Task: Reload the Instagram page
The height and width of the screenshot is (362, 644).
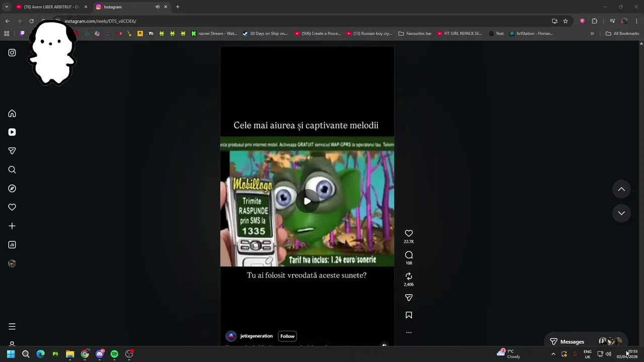Action: [31, 21]
